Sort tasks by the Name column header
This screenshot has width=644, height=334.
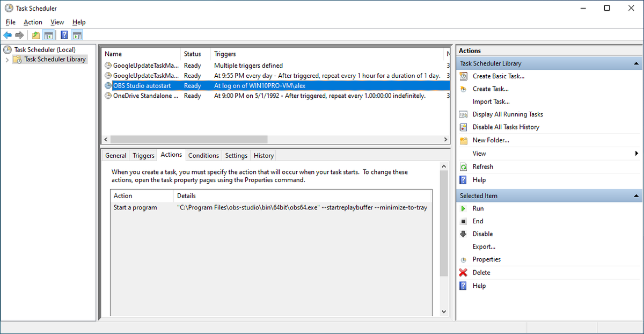point(141,54)
